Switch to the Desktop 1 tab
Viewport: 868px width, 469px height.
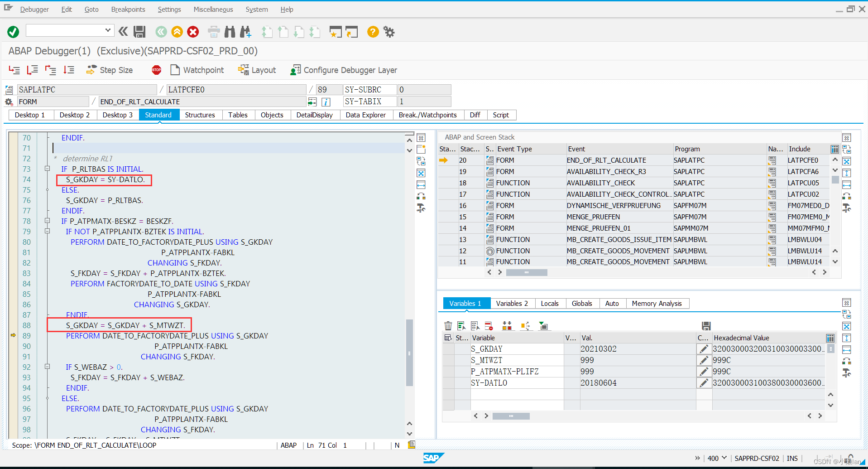point(30,115)
